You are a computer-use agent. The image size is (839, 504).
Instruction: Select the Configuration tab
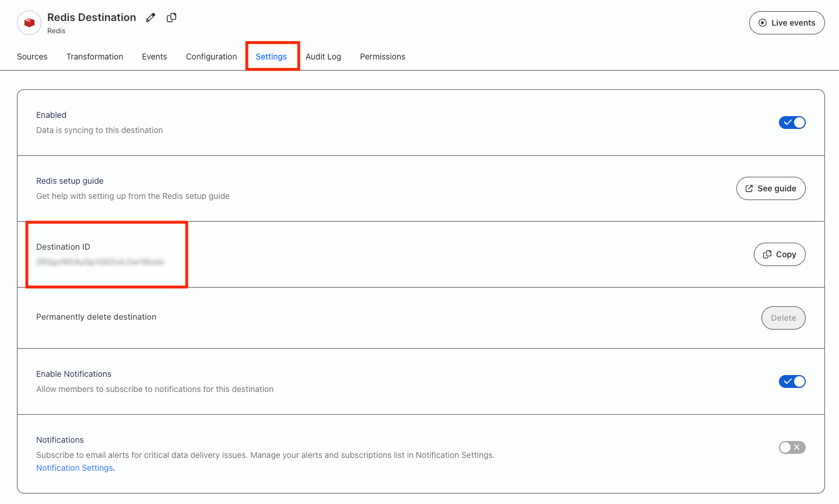click(211, 57)
